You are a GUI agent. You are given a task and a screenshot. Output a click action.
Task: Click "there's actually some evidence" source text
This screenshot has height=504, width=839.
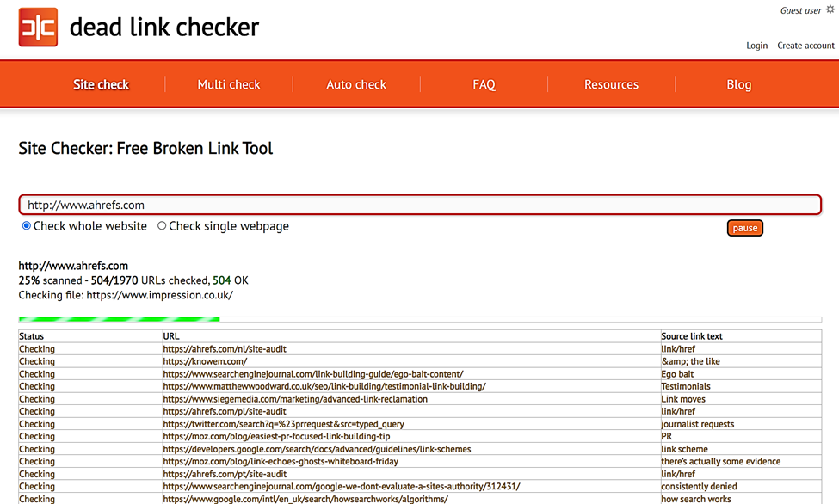click(x=721, y=462)
